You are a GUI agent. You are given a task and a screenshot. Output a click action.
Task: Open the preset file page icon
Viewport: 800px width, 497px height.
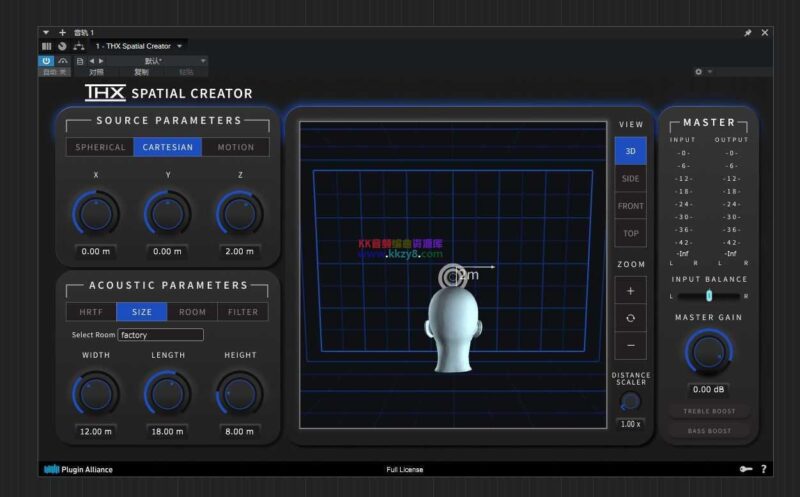[x=80, y=61]
